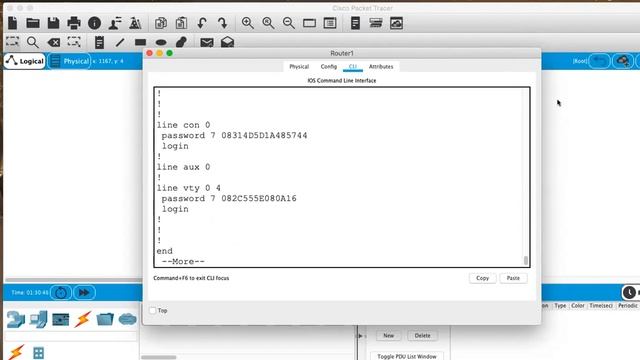Click the New scenario button
Viewport: 640px width, 360px height.
click(x=389, y=336)
